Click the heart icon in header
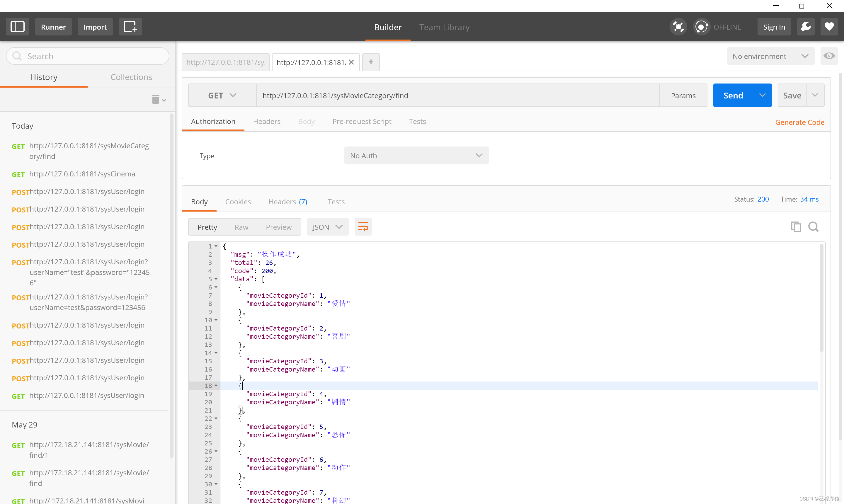 click(x=829, y=27)
